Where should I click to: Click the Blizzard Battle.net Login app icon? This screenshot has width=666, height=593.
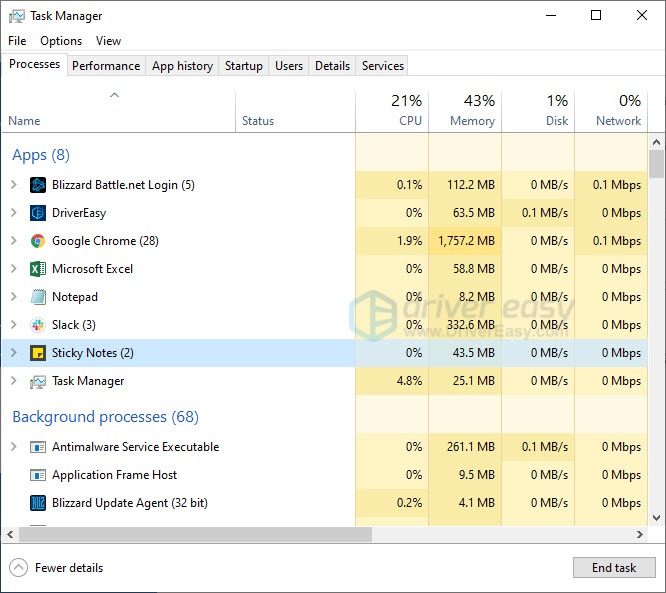(38, 185)
